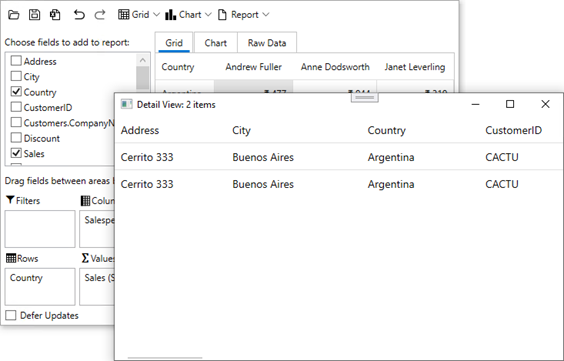Sort by CustomerID column in Detail View
This screenshot has height=361, width=564.
[514, 130]
